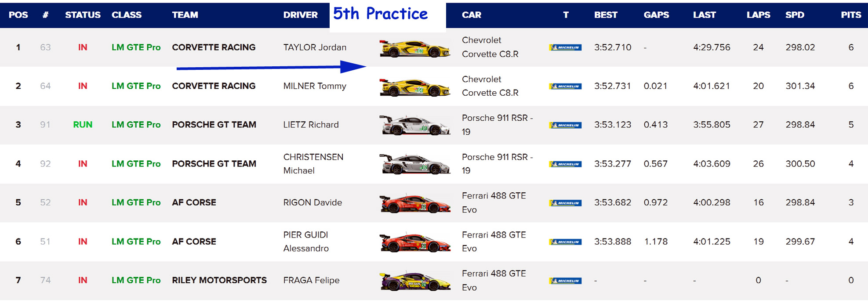Select the silver #92 Porsche car image

(x=414, y=164)
